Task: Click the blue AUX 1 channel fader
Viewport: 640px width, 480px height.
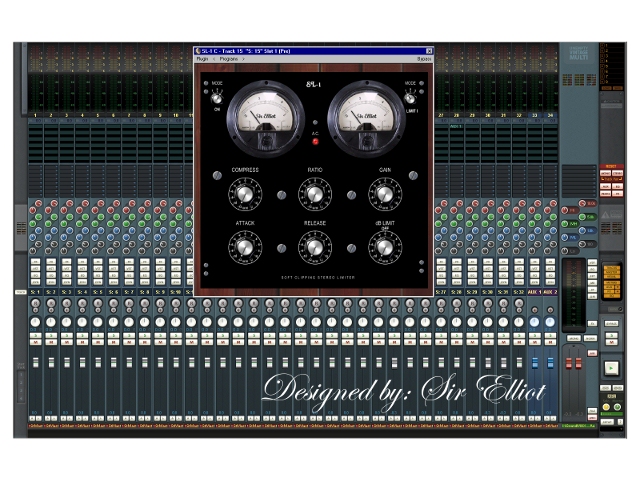Action: click(x=535, y=362)
